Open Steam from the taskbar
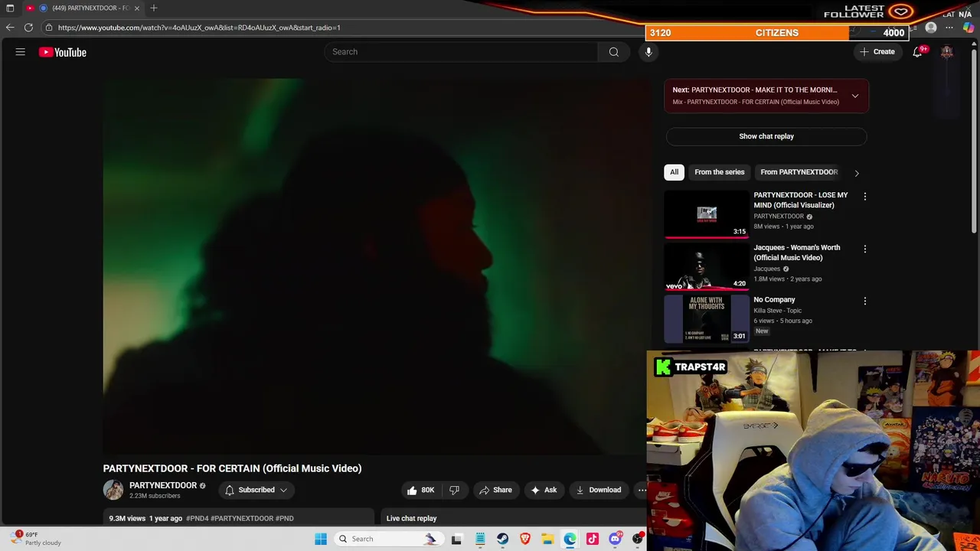This screenshot has width=980, height=551. coord(502,539)
